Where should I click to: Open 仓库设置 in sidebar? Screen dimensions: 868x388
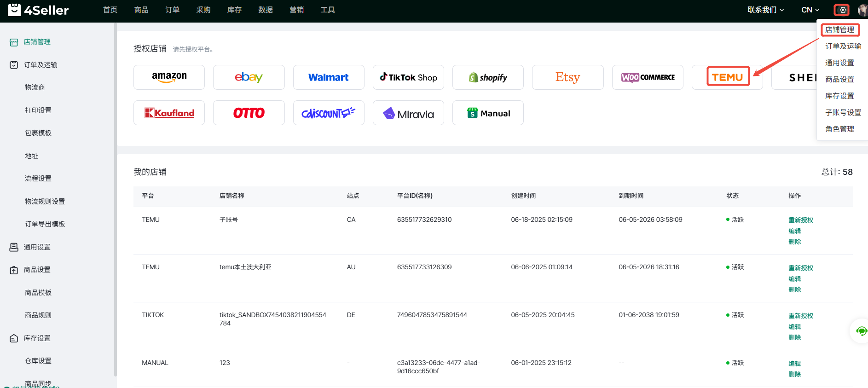click(38, 361)
